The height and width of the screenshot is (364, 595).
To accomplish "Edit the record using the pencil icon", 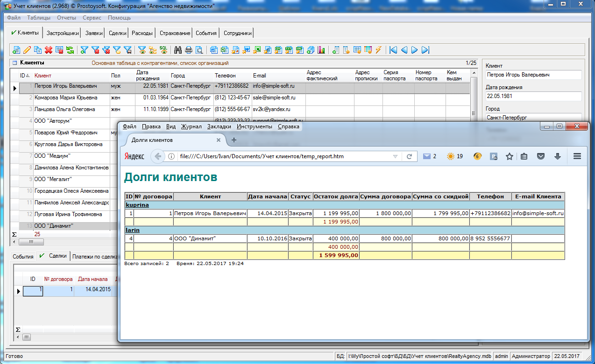I will (27, 50).
